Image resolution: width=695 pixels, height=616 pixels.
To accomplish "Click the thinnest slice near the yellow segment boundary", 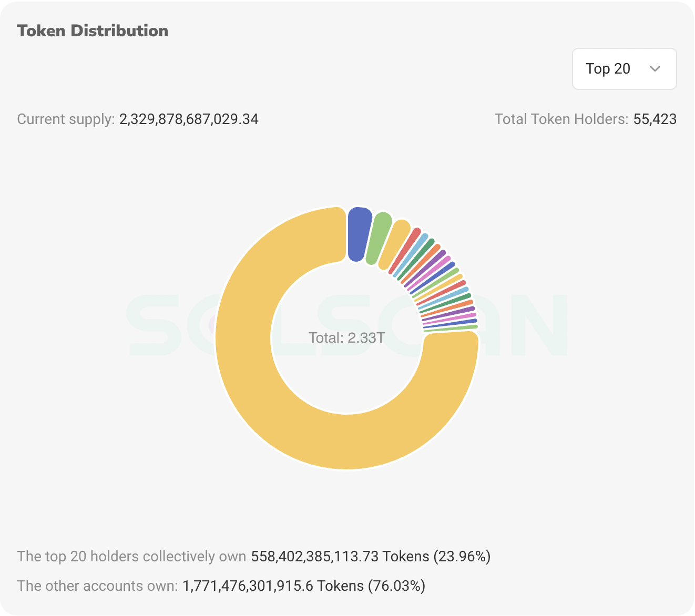I will (x=451, y=328).
